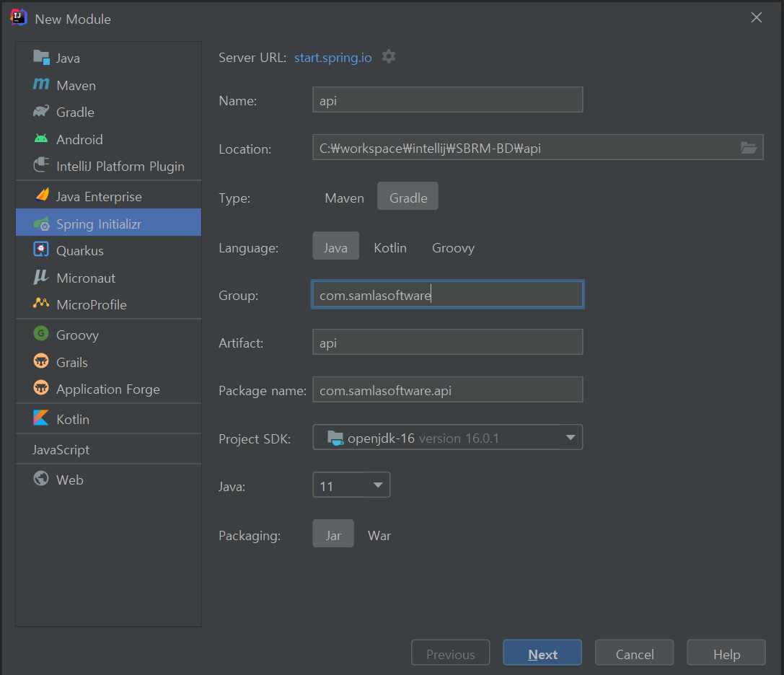Select Jar packaging

point(333,534)
